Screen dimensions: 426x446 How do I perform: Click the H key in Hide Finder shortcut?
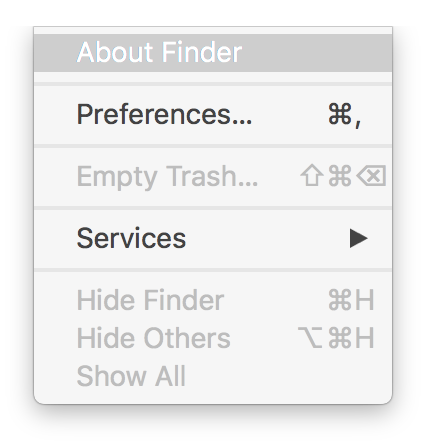coord(364,300)
